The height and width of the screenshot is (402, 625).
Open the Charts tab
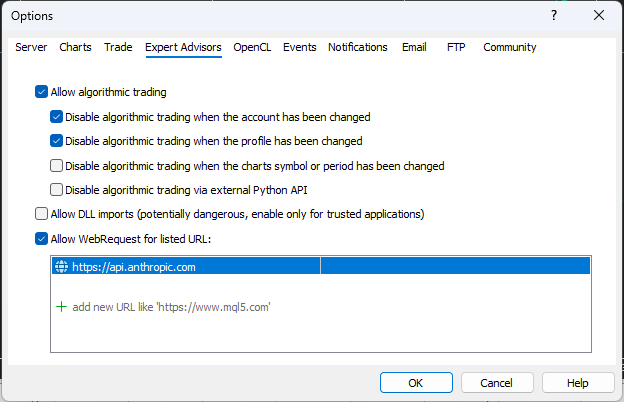[75, 47]
